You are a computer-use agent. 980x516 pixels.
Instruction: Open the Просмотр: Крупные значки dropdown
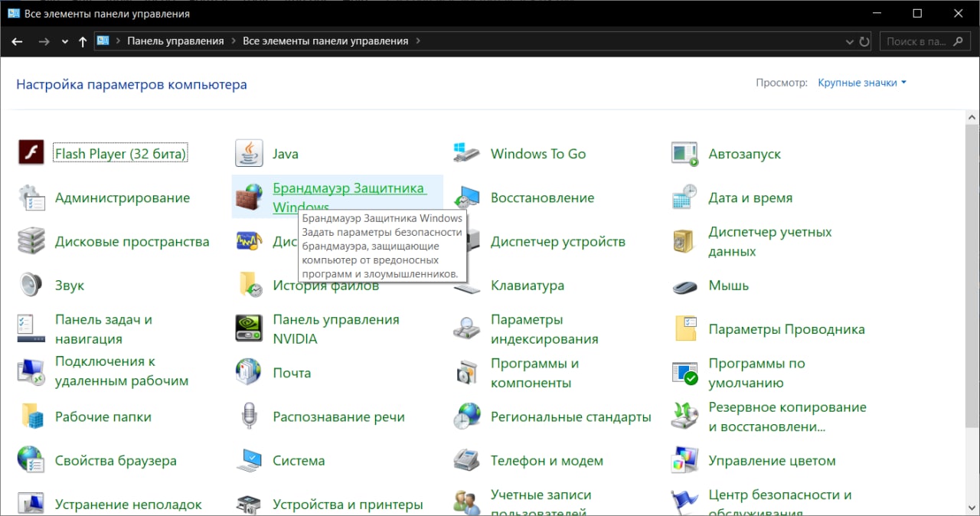(862, 83)
